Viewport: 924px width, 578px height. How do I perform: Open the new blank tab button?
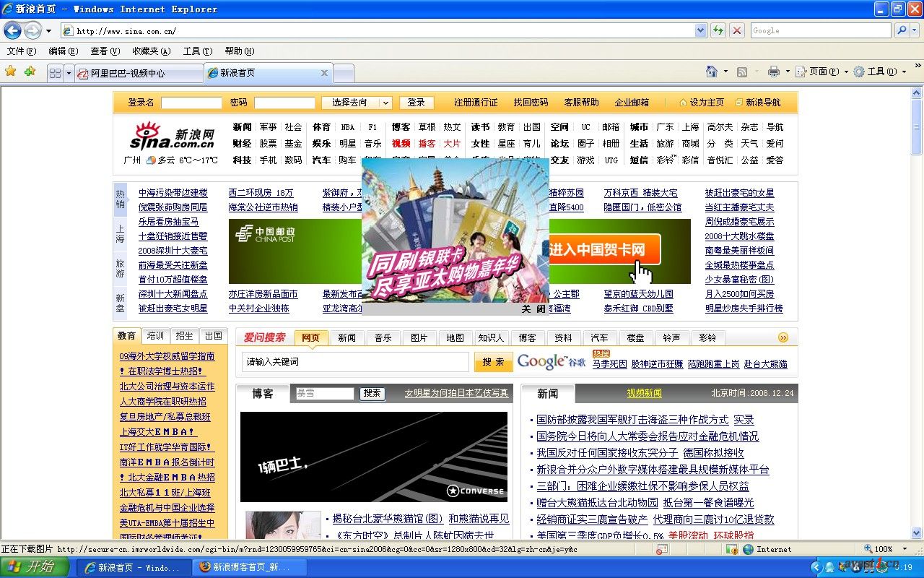pyautogui.click(x=343, y=73)
